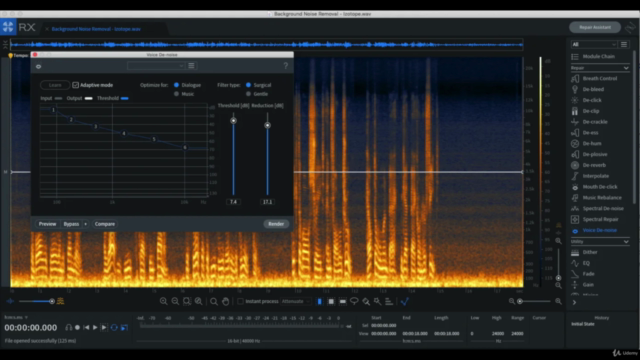Collapse the Repair section
The height and width of the screenshot is (360, 640).
[x=626, y=68]
